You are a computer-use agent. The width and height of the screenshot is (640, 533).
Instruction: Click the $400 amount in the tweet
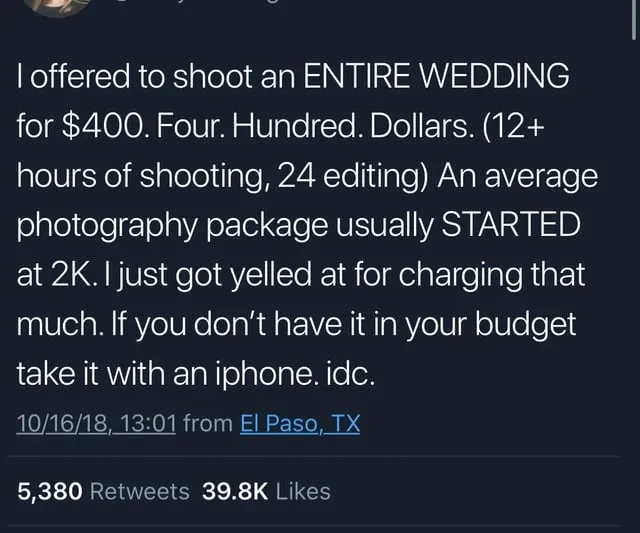point(102,126)
